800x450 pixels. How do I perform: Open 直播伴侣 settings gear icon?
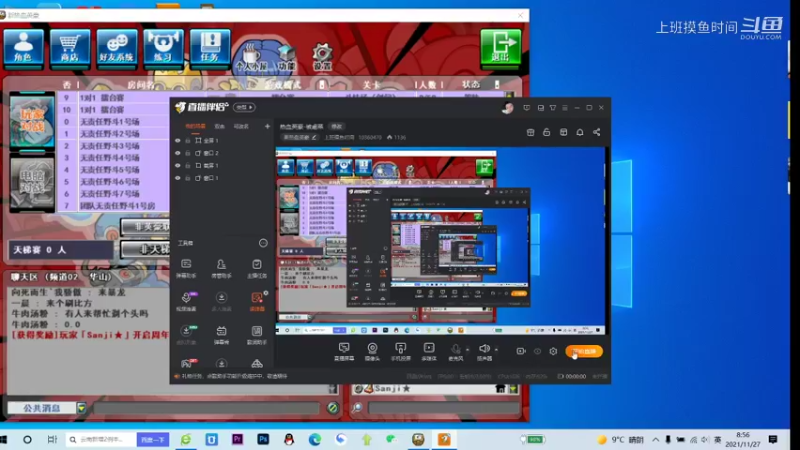[x=553, y=351]
